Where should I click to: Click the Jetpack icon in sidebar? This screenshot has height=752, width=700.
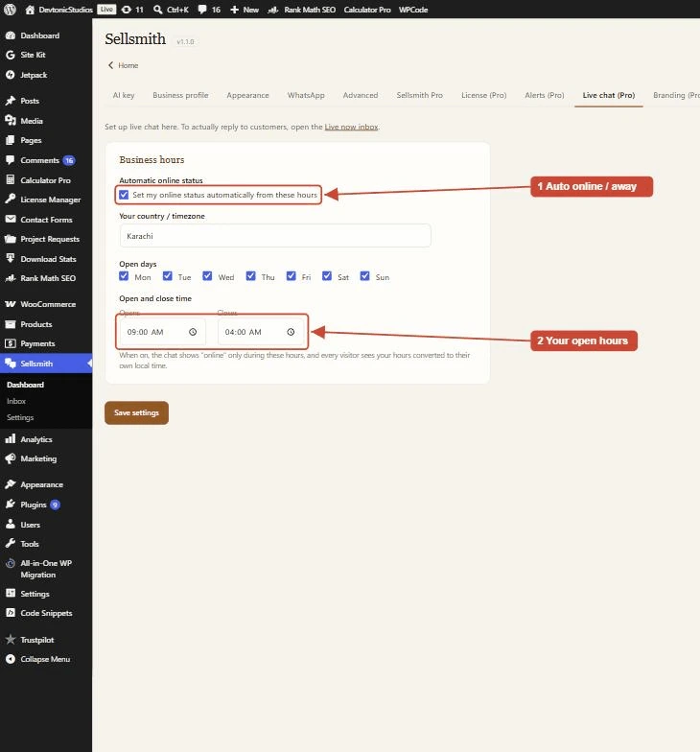click(11, 75)
